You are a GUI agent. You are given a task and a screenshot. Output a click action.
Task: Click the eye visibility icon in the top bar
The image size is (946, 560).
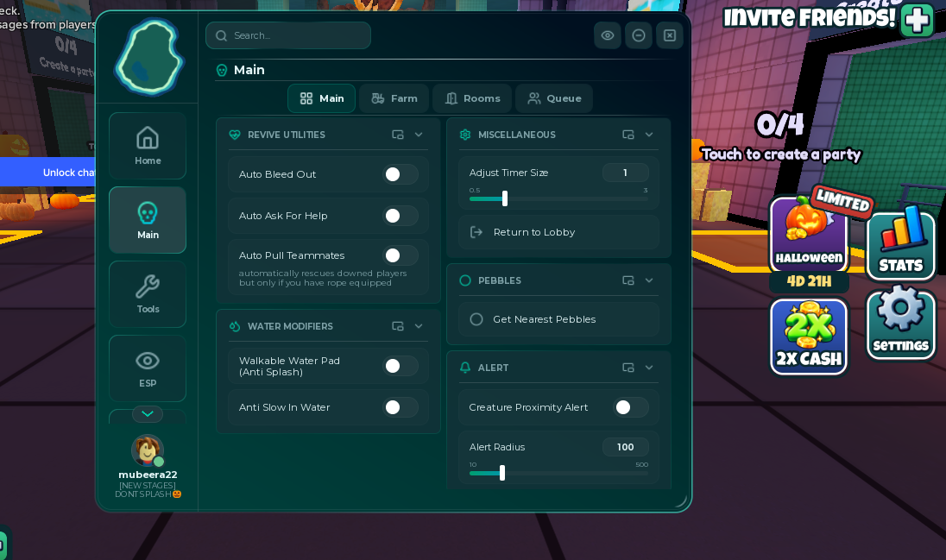(608, 35)
